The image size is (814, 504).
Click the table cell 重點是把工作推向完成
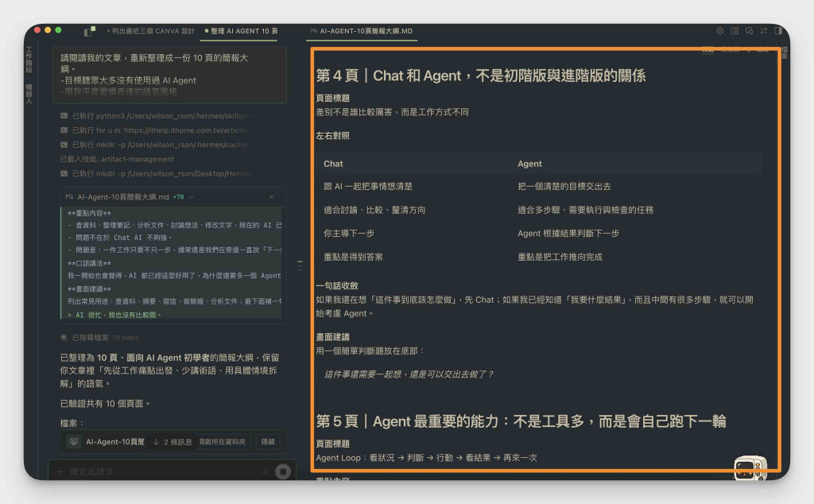point(560,257)
